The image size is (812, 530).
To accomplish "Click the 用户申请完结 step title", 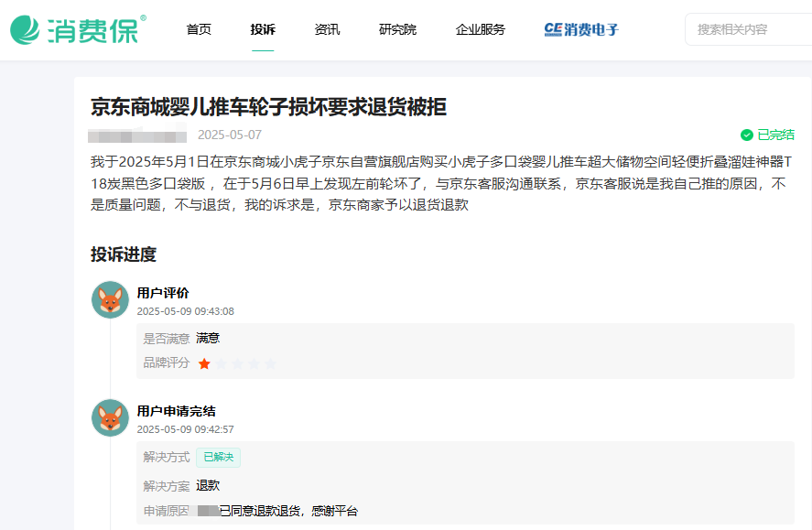I will pos(176,411).
